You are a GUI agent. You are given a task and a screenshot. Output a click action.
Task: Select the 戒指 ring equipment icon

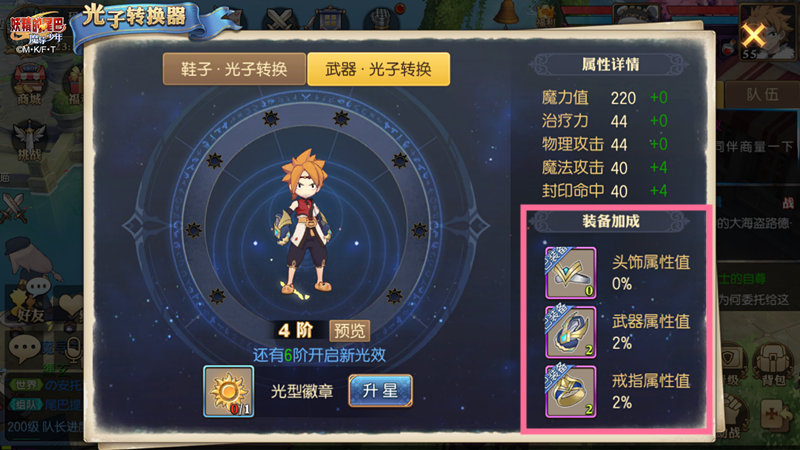click(570, 391)
